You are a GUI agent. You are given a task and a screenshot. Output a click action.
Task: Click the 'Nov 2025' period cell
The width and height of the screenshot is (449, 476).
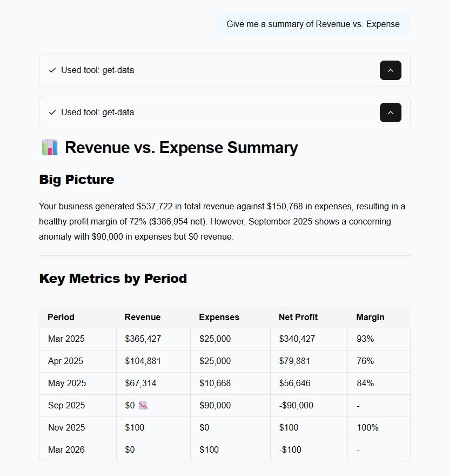(x=66, y=428)
